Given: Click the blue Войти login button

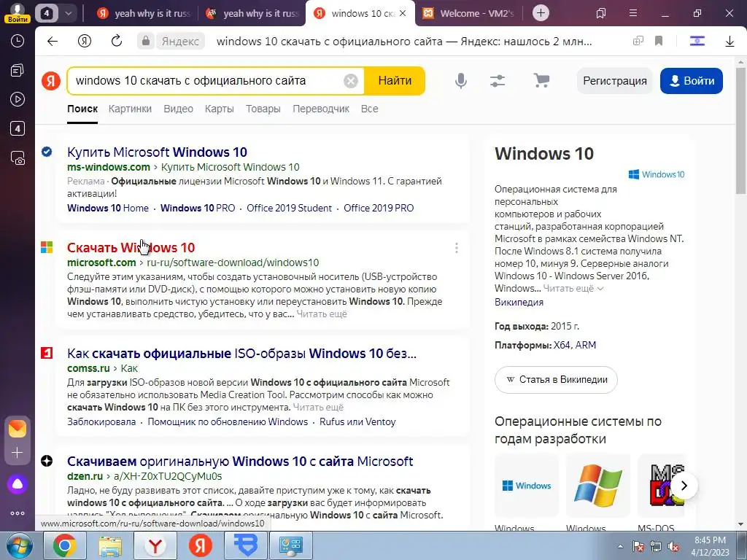Looking at the screenshot, I should [x=692, y=81].
